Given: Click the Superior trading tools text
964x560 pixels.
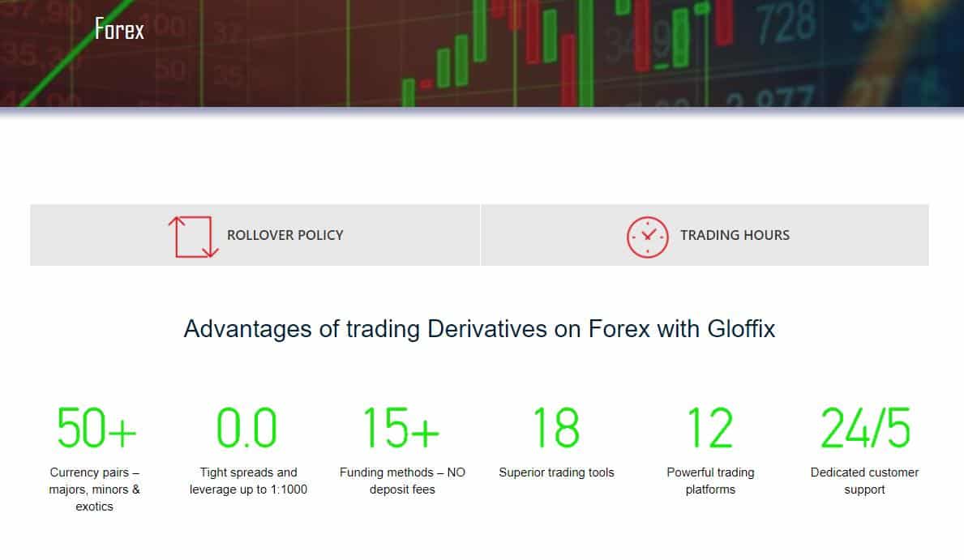Looking at the screenshot, I should (x=556, y=472).
